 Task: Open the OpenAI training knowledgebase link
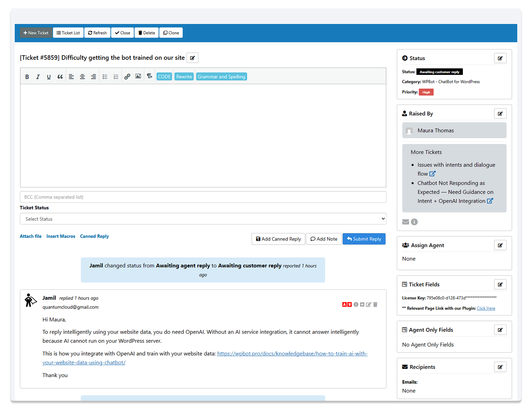coord(292,353)
